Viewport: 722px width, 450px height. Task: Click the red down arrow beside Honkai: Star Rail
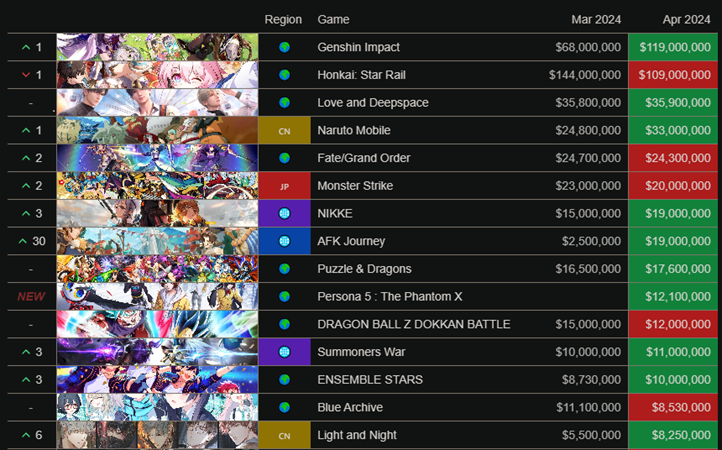[26, 75]
